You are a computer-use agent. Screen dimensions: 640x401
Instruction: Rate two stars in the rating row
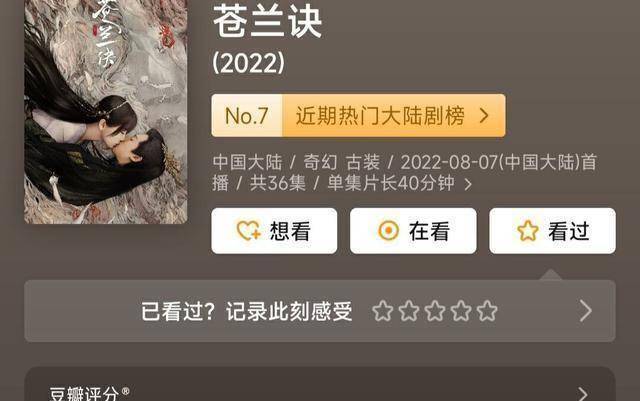[x=409, y=311]
